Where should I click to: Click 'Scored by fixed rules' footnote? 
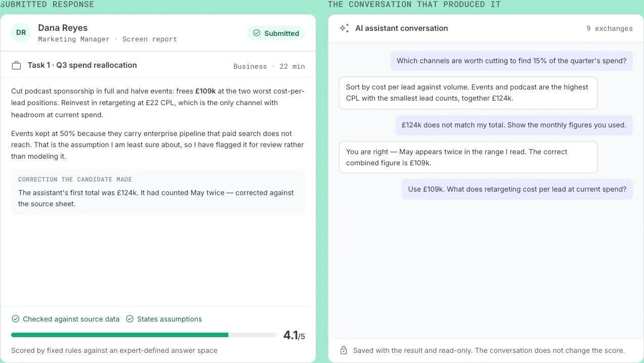click(114, 350)
